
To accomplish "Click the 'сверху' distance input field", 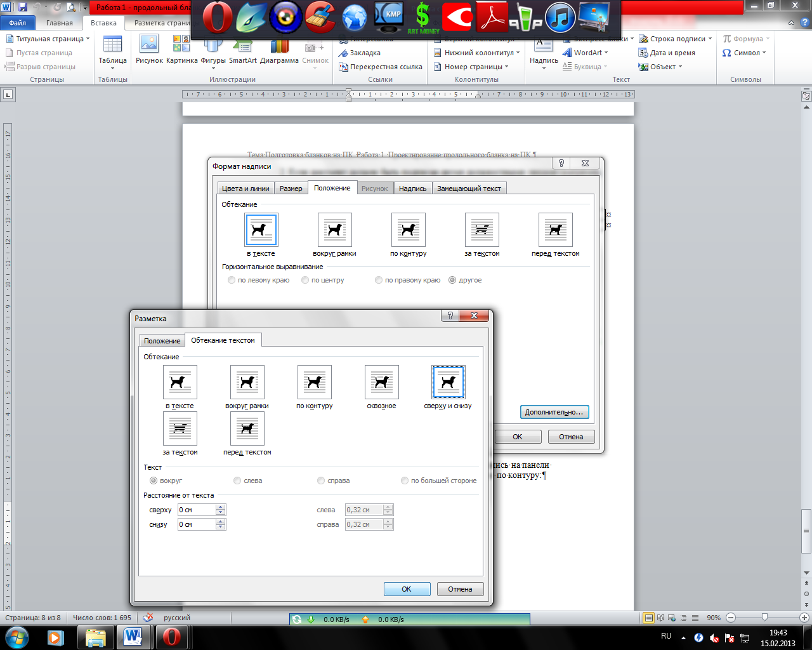I will (197, 510).
